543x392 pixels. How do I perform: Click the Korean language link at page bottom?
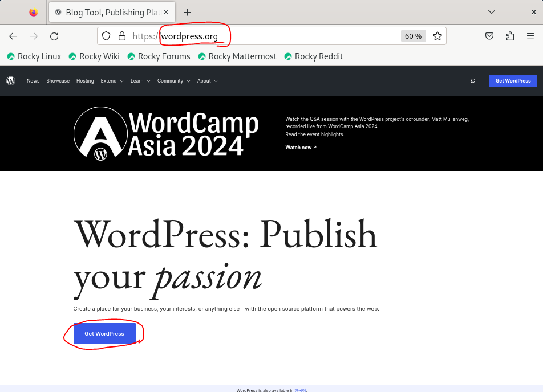(x=300, y=390)
